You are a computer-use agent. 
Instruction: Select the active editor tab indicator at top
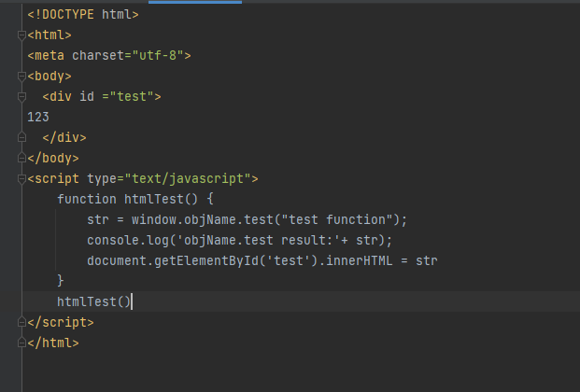tap(195, 2)
